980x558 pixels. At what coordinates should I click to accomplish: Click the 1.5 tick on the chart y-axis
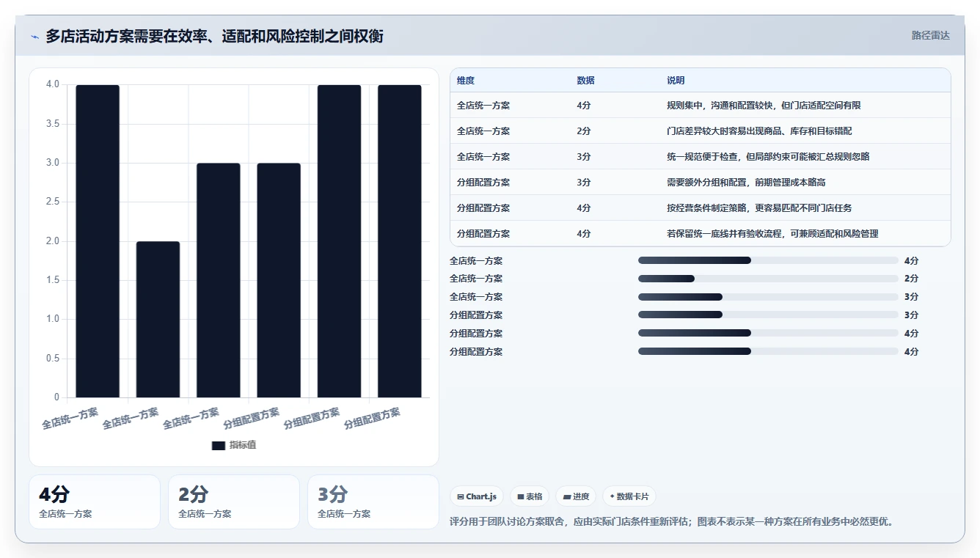coord(52,280)
